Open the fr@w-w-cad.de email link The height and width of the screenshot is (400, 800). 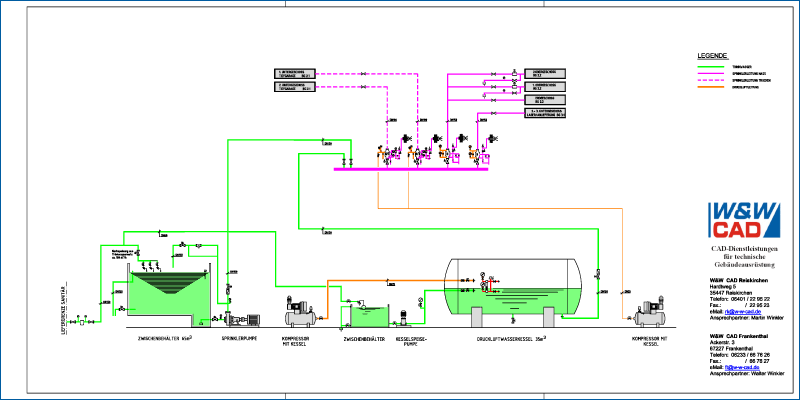coord(742,367)
